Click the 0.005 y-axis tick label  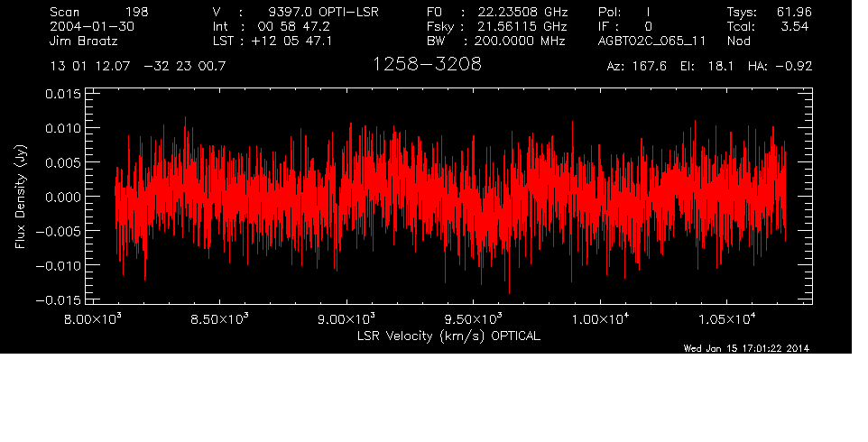click(62, 162)
